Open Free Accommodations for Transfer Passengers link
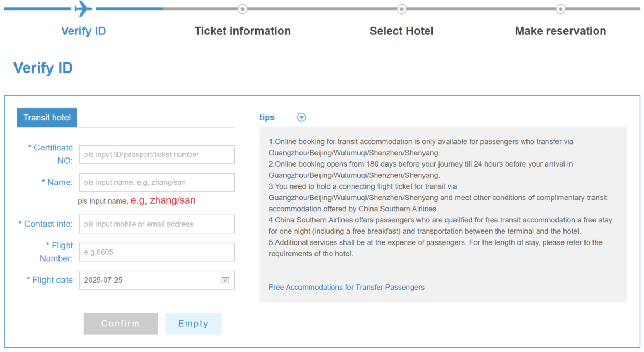The height and width of the screenshot is (352, 644). (347, 288)
